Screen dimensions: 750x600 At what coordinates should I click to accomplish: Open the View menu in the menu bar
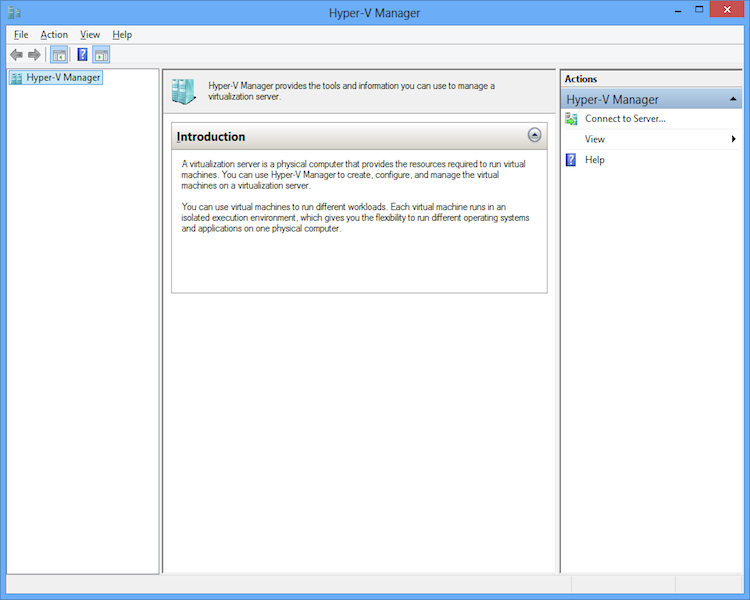pos(90,35)
